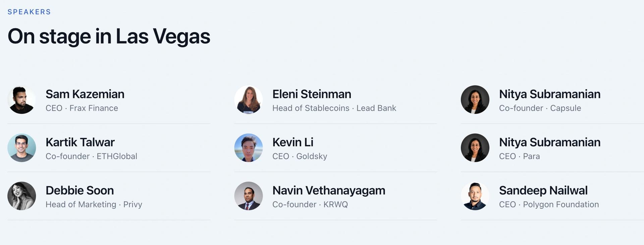
Task: Click Navin Vethanayagam's headshot
Action: (249, 196)
